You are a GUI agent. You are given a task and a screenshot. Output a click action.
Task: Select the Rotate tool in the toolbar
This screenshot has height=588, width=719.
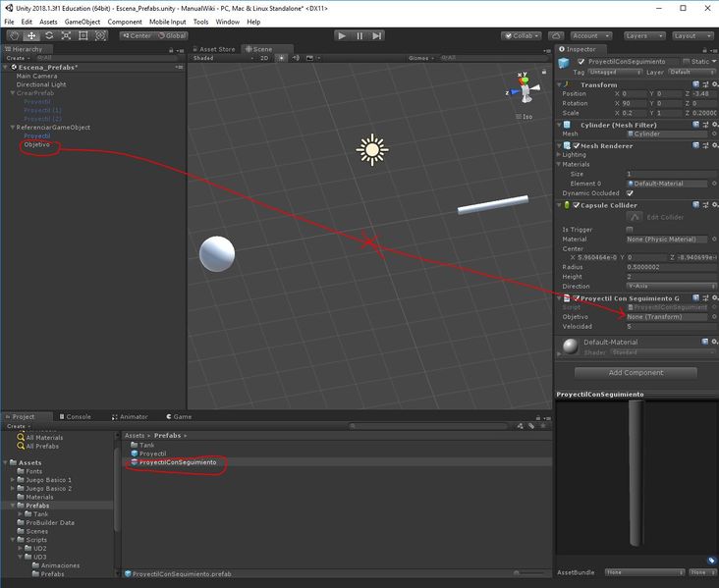49,35
